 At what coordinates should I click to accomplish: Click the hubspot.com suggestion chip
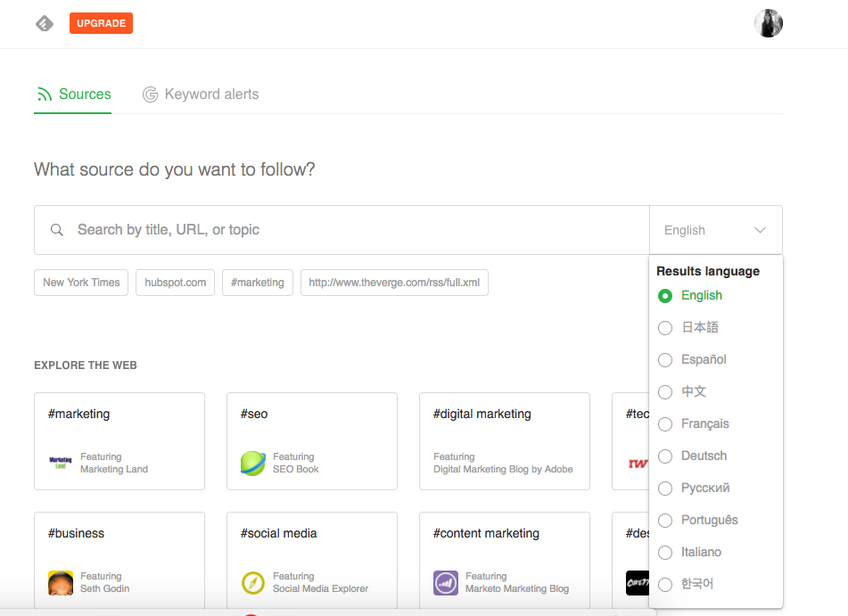[x=176, y=283]
